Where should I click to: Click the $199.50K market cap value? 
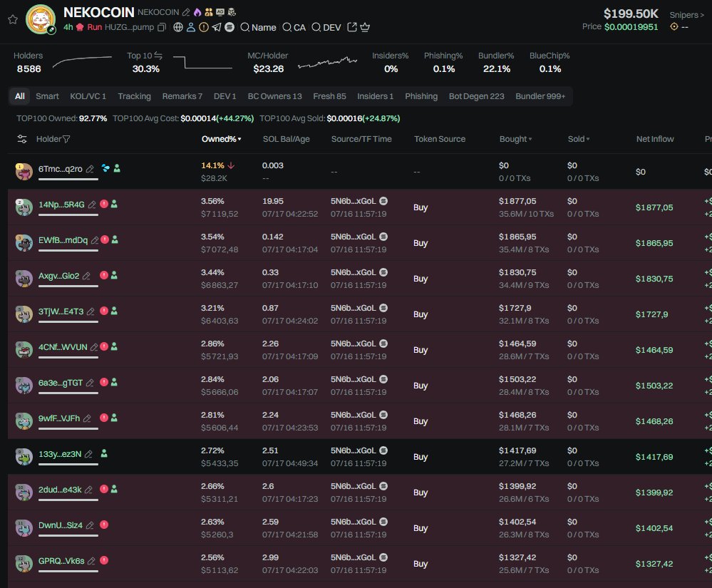coord(631,14)
